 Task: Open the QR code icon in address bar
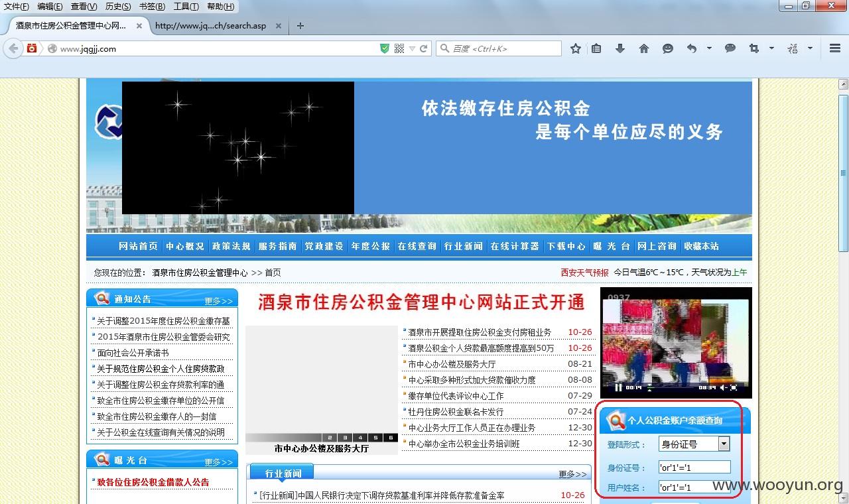coord(399,48)
